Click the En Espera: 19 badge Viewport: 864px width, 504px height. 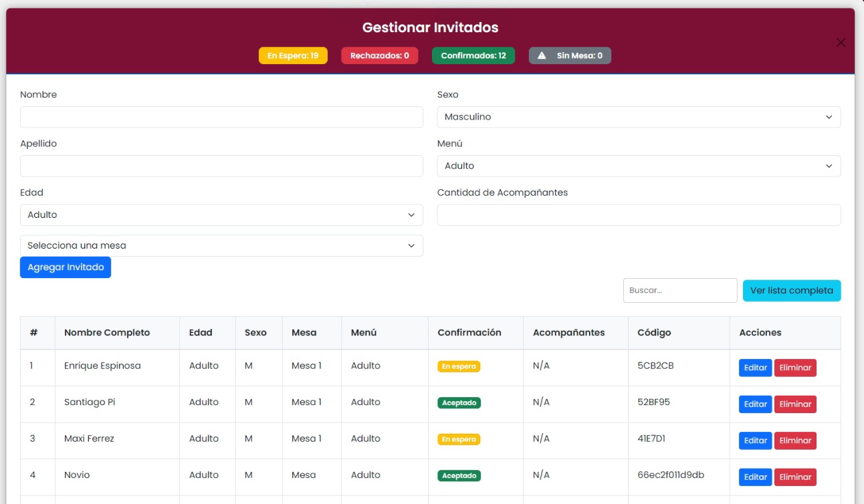click(x=293, y=55)
